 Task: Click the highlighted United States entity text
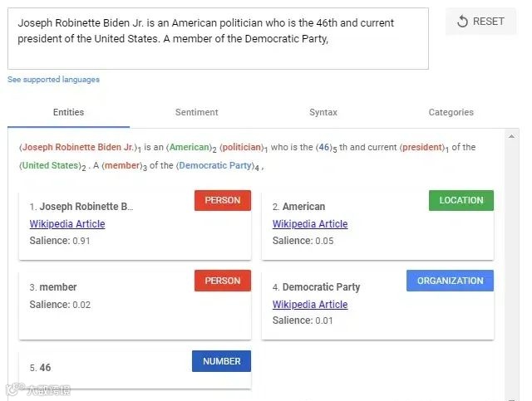pyautogui.click(x=49, y=165)
